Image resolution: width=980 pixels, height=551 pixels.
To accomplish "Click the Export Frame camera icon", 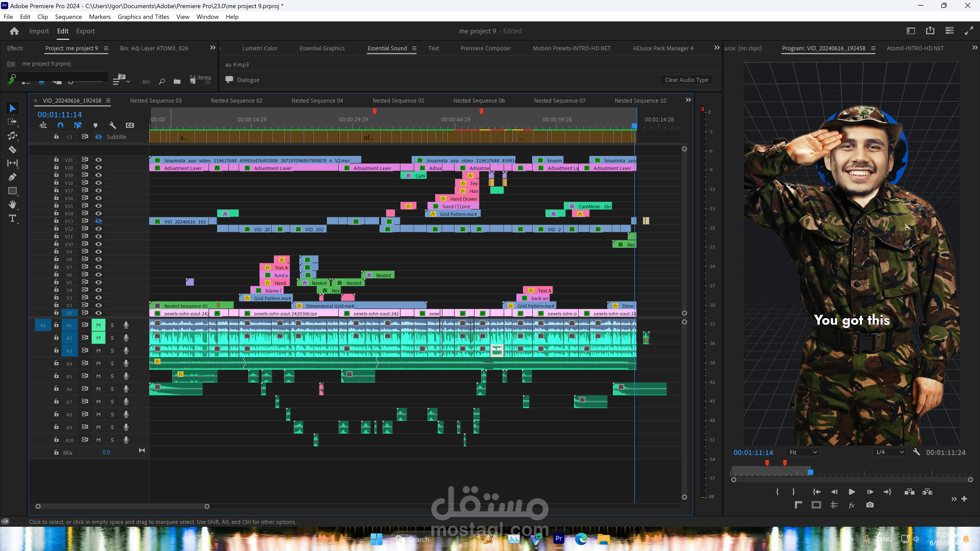I will (x=870, y=505).
